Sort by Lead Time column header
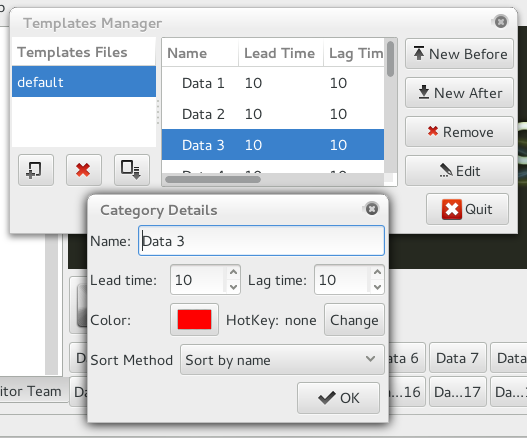This screenshot has width=527, height=438. [281, 53]
